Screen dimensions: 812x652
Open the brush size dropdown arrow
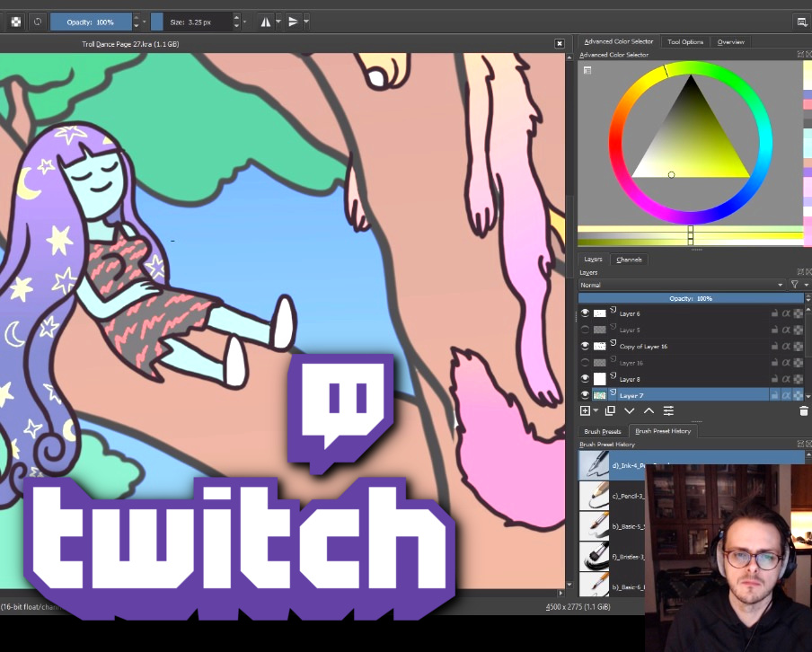click(x=244, y=22)
